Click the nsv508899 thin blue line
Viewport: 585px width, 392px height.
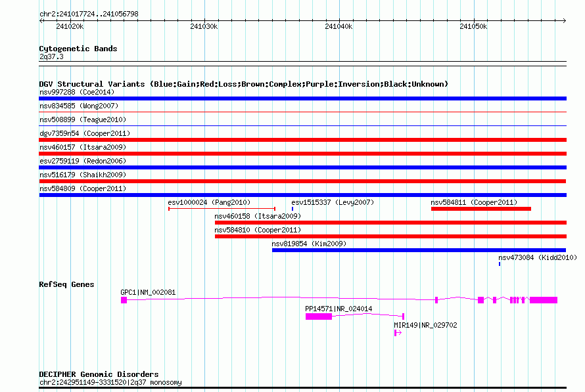(302, 125)
